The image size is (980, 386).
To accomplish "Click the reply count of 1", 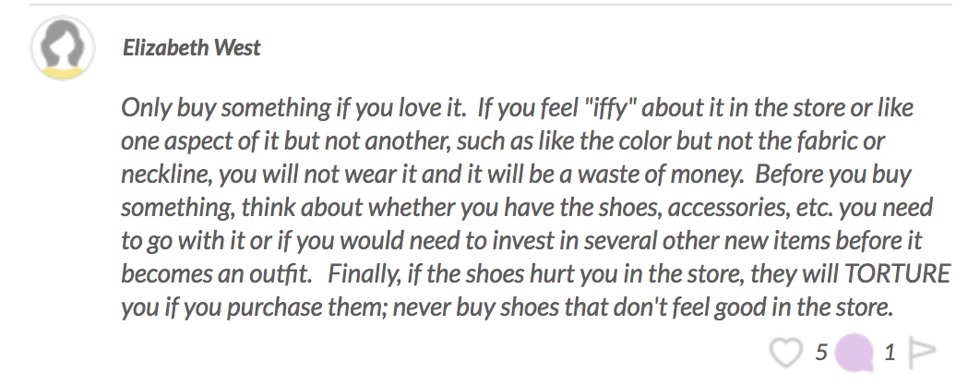I will [x=890, y=353].
